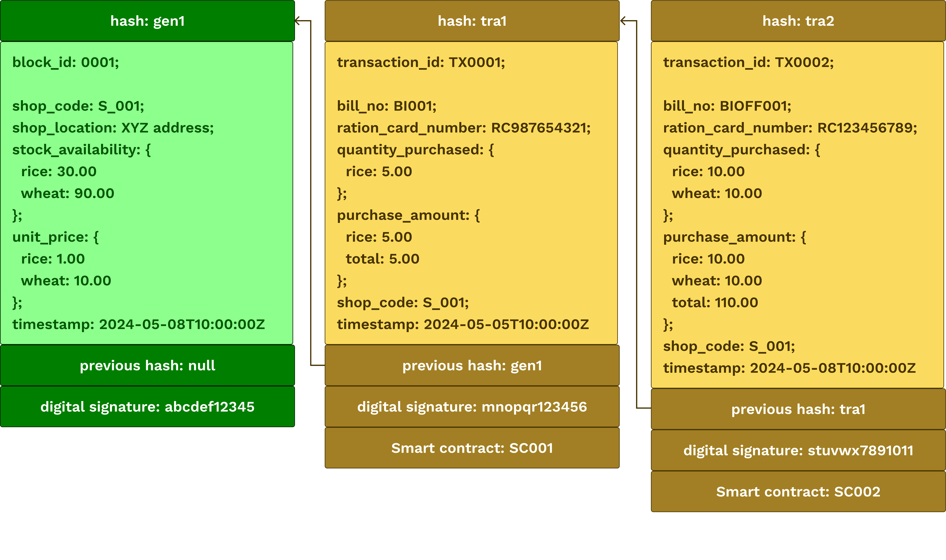Select "purchase_amount: {" in the tra2 block

click(x=735, y=237)
